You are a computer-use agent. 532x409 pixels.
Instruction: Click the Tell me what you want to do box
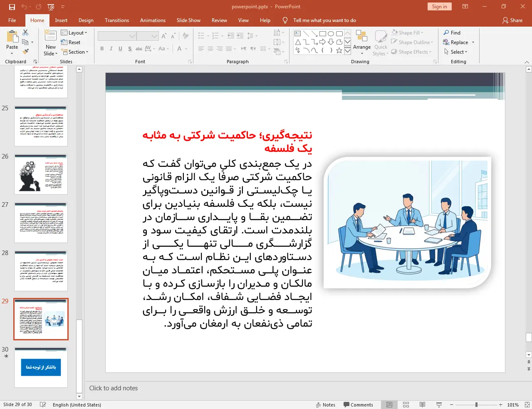click(x=324, y=20)
